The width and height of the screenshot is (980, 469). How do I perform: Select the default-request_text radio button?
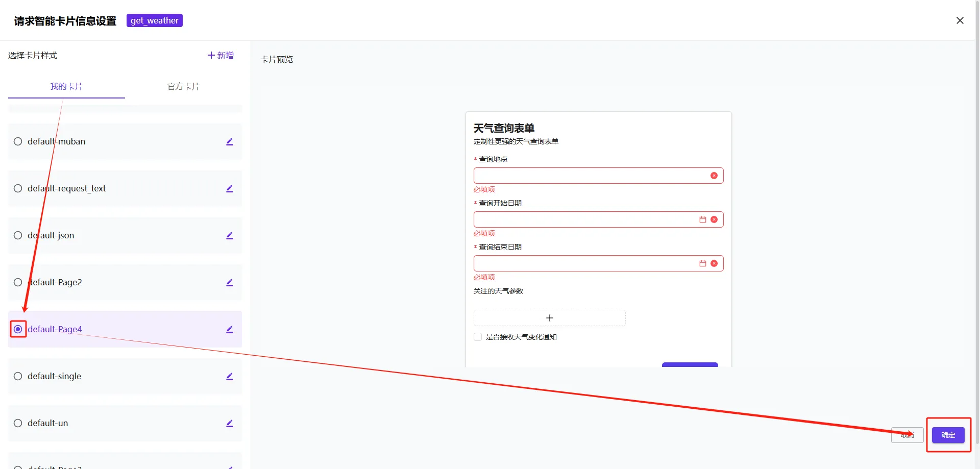(18, 188)
